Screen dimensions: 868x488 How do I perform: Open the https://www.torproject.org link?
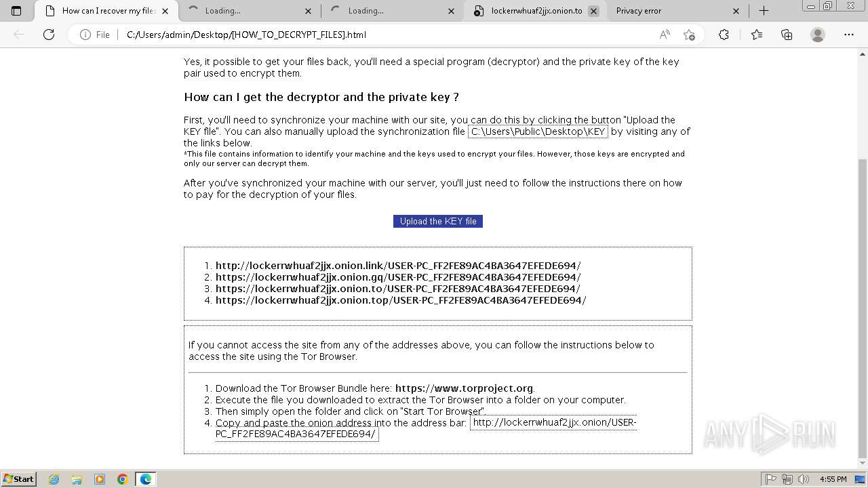click(464, 388)
